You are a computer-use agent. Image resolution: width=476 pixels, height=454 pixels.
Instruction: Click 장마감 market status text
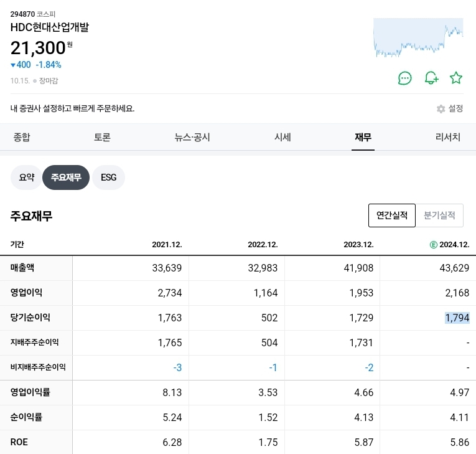[49, 81]
